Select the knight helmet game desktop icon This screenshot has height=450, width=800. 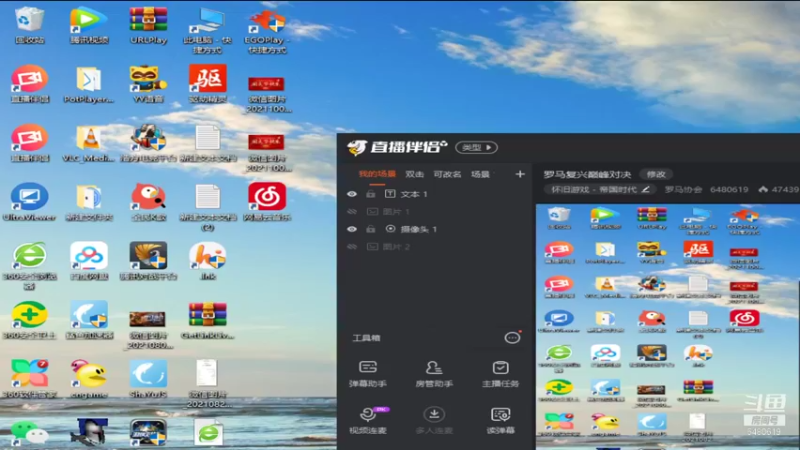point(90,433)
